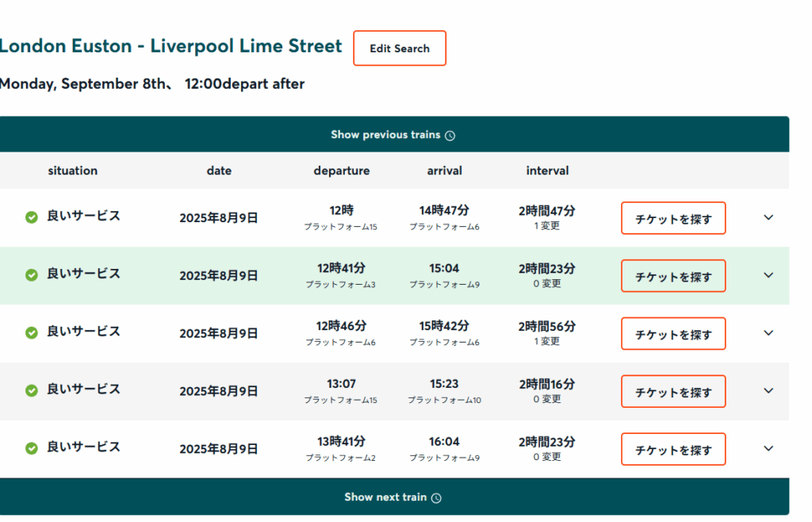Viewport: 812px width, 522px height.
Task: Click date 2025年8月9日 in the 12時 row
Action: point(219,218)
